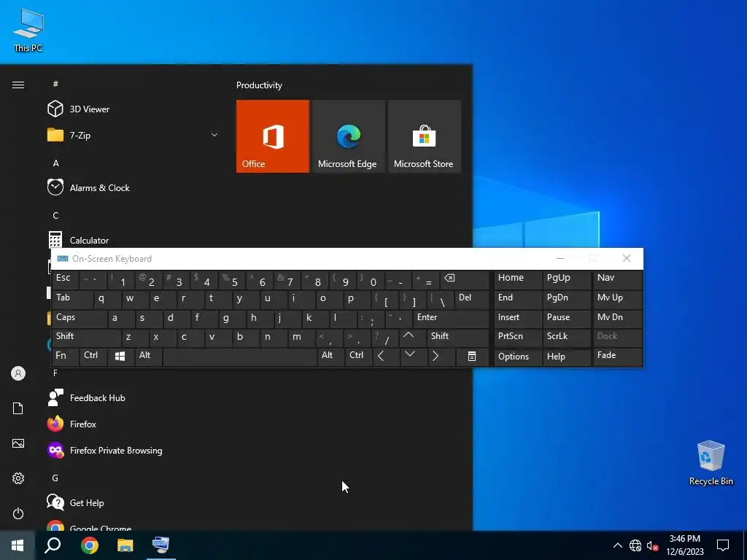
Task: Toggle Caps key on the keyboard
Action: [x=79, y=318]
